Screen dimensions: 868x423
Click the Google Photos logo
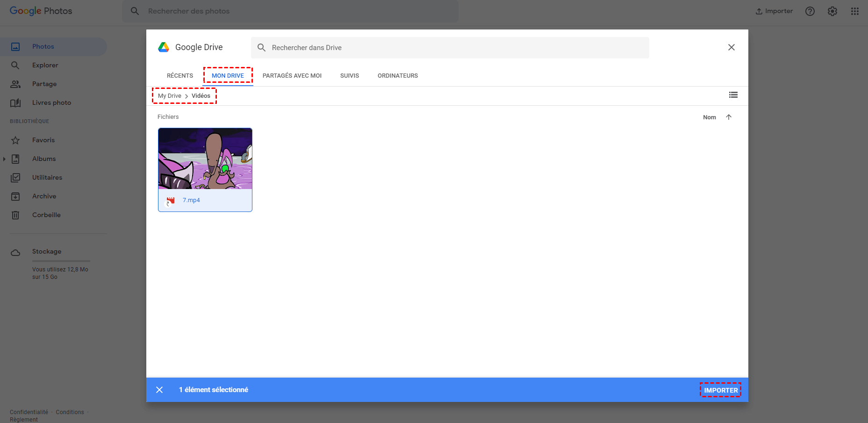point(41,11)
